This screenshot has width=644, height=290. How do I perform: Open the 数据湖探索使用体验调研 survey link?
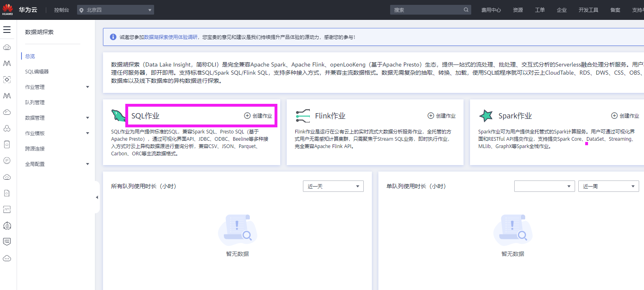(171, 37)
